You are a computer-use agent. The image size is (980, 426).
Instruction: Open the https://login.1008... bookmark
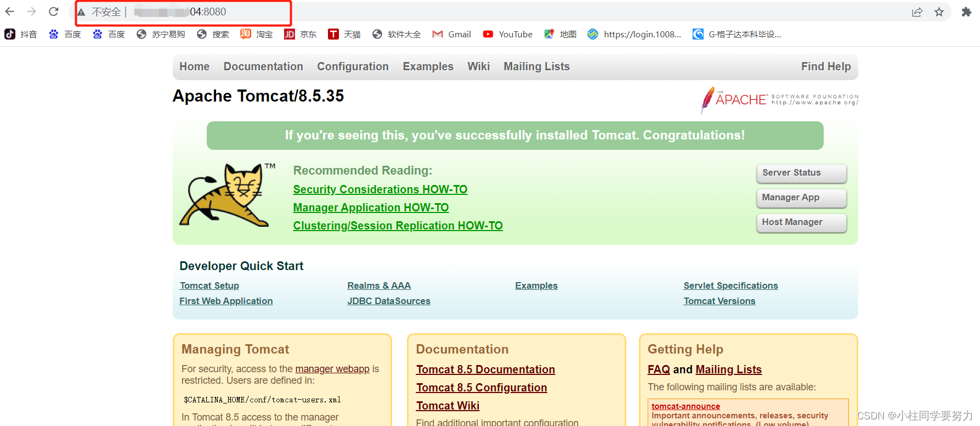(x=635, y=34)
